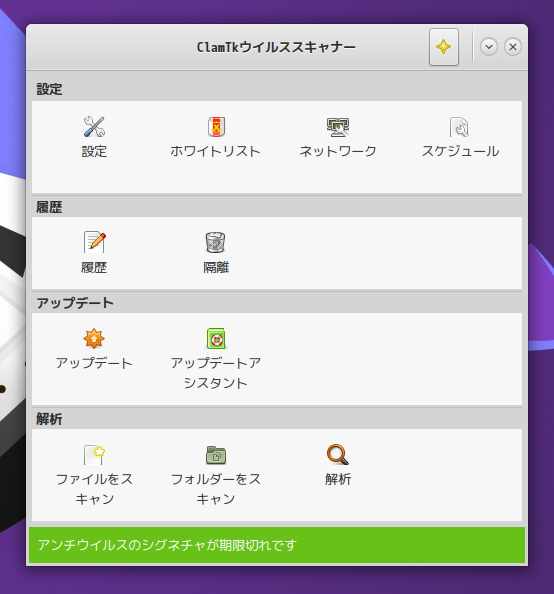This screenshot has height=594, width=554.
Task: Click the ClamTkウイルススキャナー title bar
Action: coord(276,47)
